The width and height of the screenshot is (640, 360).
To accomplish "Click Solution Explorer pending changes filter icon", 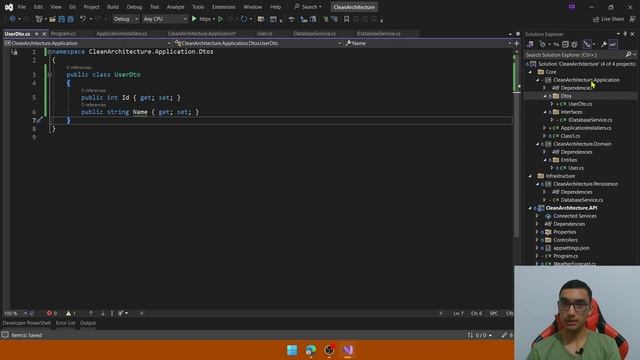I will click(542, 44).
